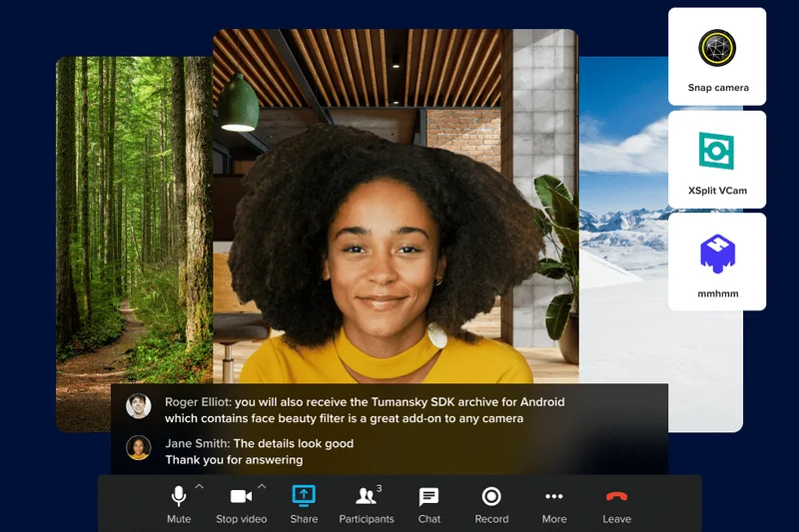The height and width of the screenshot is (532, 799).
Task: Select the Snap camera card icon
Action: coord(717,48)
